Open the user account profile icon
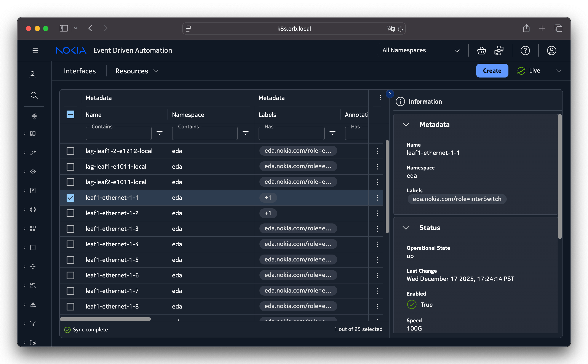The width and height of the screenshot is (588, 364). click(x=551, y=51)
